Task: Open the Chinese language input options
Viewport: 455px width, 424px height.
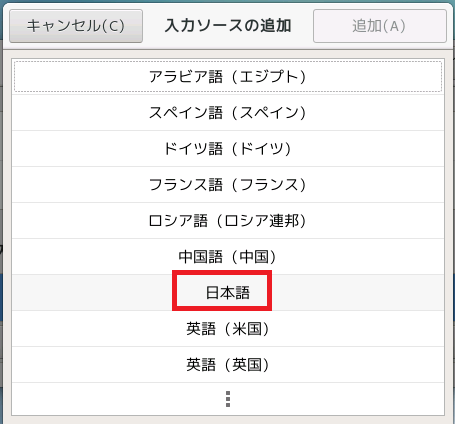Action: 228,257
